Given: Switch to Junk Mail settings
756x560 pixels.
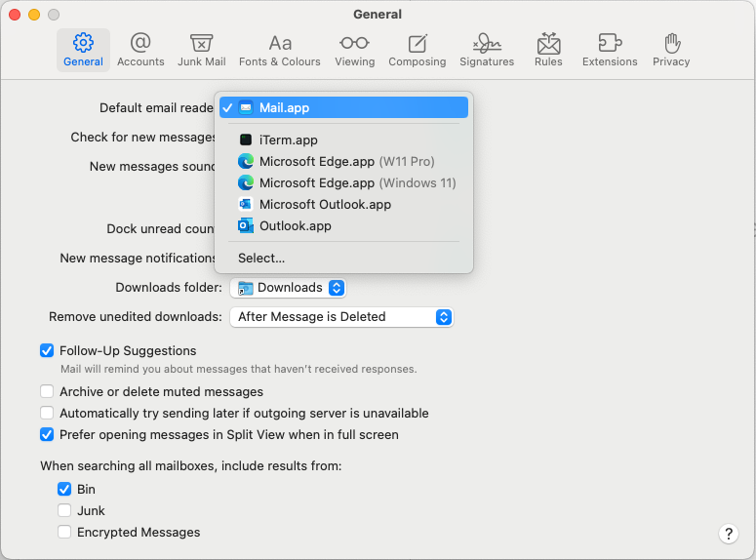Looking at the screenshot, I should tap(202, 50).
